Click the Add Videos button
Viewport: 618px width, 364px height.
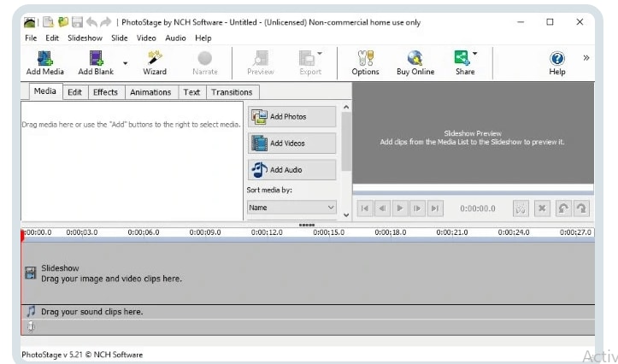[x=291, y=143]
